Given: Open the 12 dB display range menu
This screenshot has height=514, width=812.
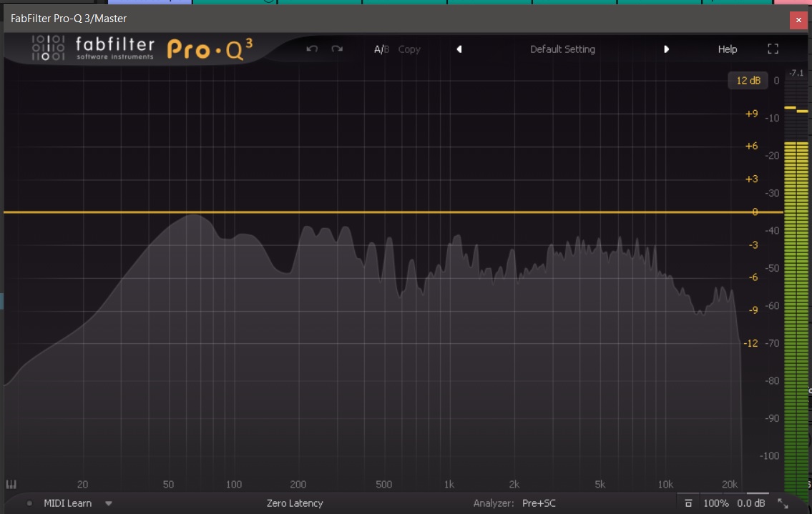Looking at the screenshot, I should coord(748,80).
